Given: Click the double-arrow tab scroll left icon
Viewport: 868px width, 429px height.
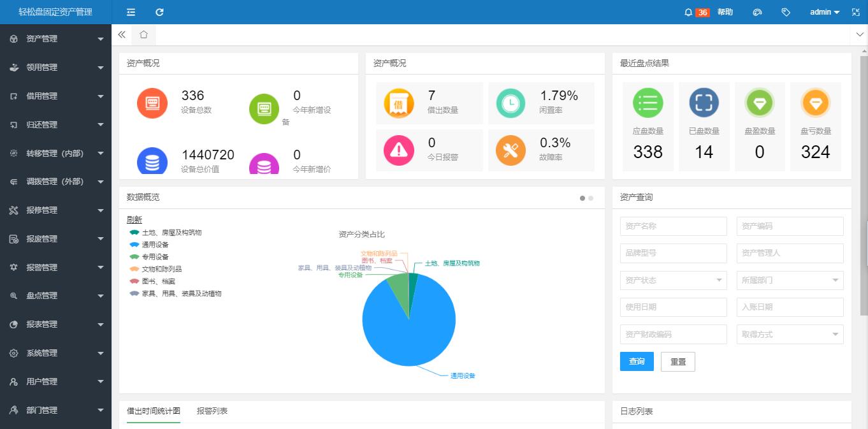Looking at the screenshot, I should tap(122, 34).
